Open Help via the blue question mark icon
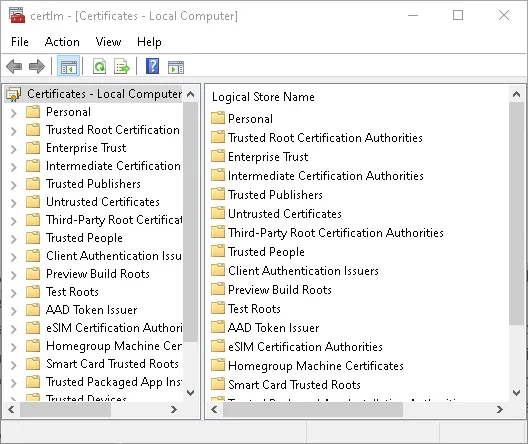 [153, 66]
